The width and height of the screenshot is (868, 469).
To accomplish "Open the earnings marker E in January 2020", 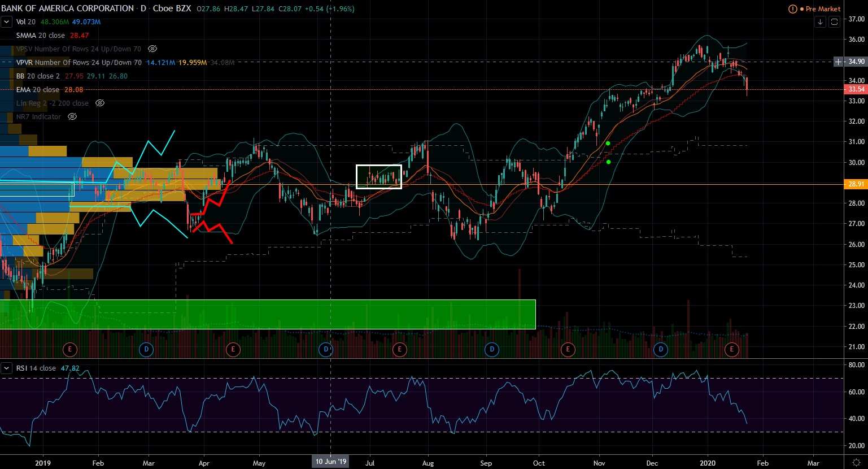I will 732,349.
